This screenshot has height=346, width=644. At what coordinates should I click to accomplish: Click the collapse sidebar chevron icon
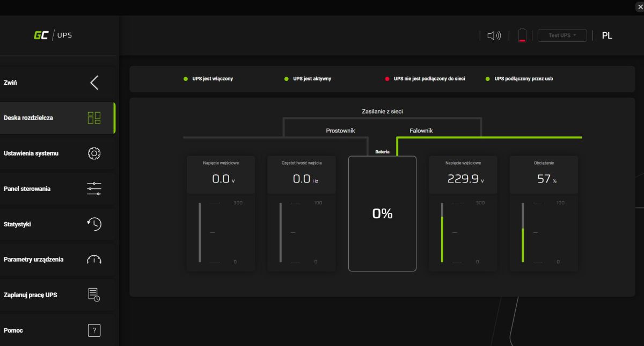[94, 83]
